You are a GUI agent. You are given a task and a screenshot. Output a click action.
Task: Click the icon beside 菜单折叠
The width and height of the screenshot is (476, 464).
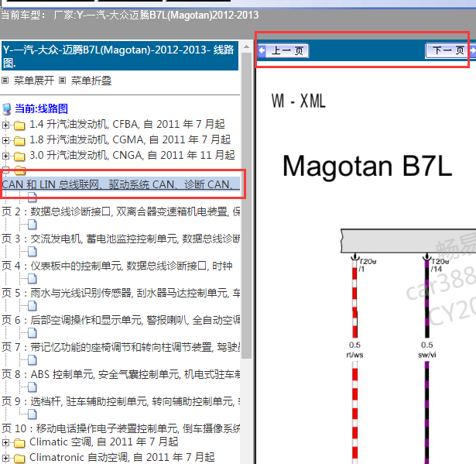click(62, 81)
